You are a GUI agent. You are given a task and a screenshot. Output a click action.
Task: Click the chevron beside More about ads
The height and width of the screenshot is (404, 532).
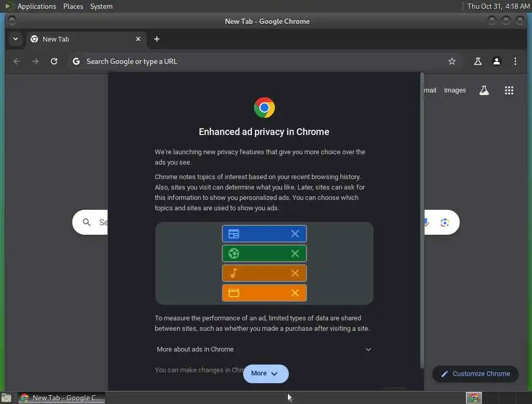tap(368, 349)
